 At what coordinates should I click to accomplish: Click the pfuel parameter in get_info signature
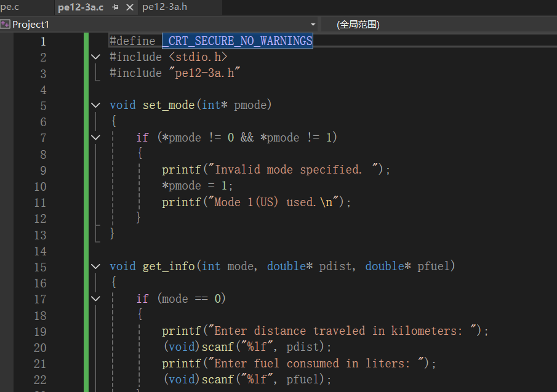point(434,266)
